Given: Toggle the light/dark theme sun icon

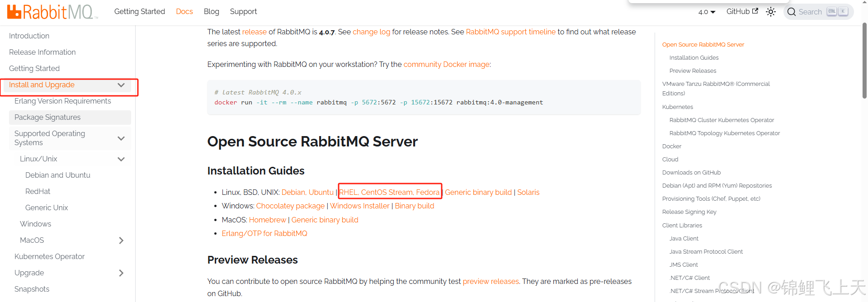Looking at the screenshot, I should click(x=771, y=12).
